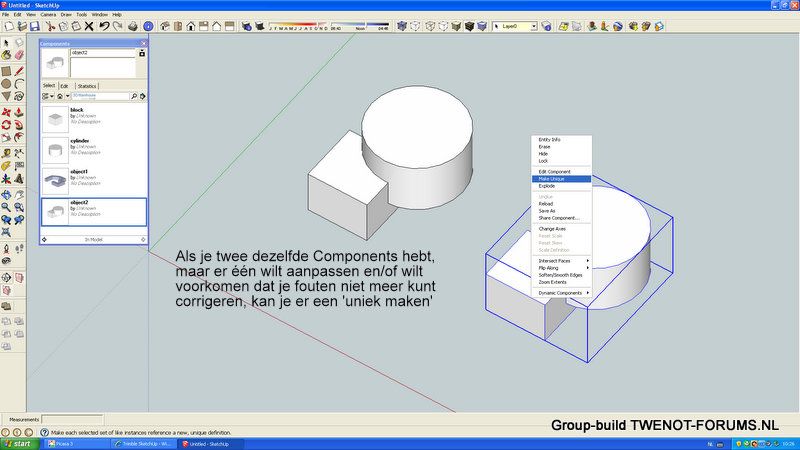The width and height of the screenshot is (800, 450).
Task: Choose the Zoom magnifier tool
Action: tap(6, 207)
